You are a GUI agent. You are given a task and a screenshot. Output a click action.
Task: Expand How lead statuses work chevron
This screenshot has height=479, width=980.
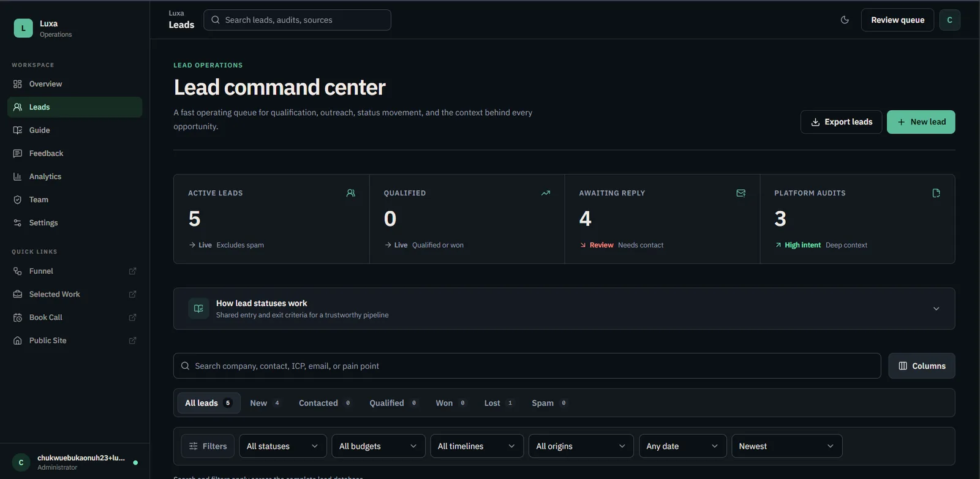click(936, 309)
